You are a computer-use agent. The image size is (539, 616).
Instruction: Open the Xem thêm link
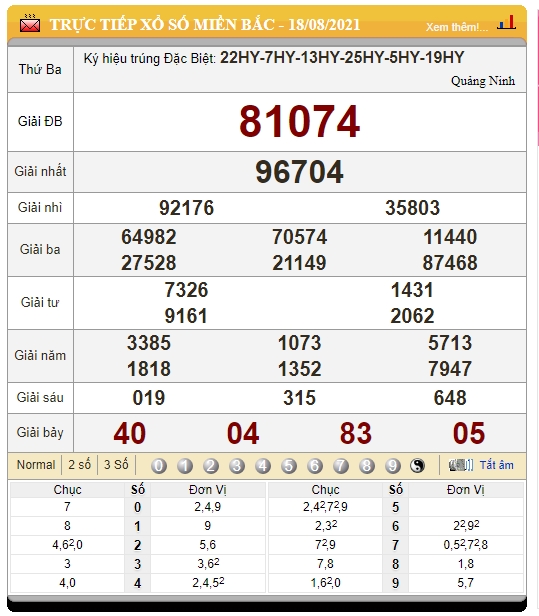[457, 27]
